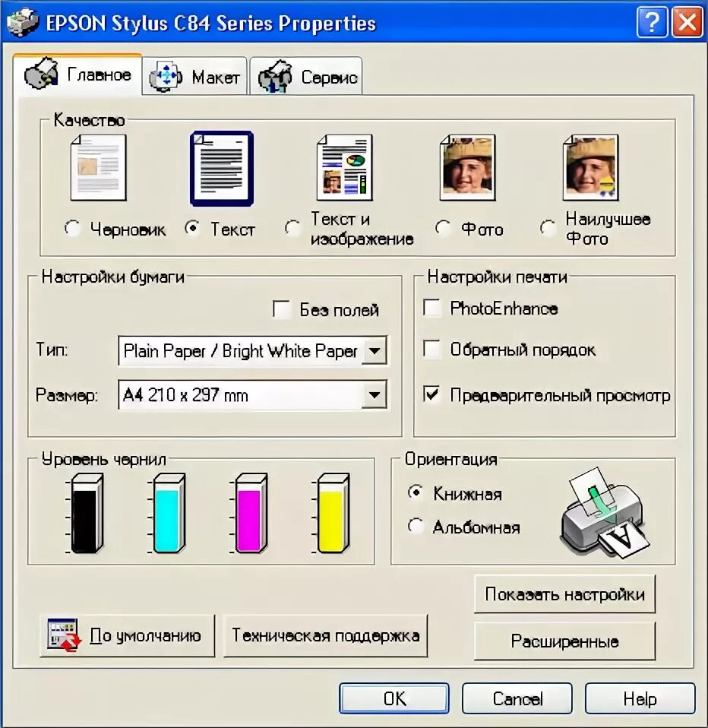Viewport: 708px width, 728px height.
Task: Click the yellow ink level gauge
Action: point(332,513)
